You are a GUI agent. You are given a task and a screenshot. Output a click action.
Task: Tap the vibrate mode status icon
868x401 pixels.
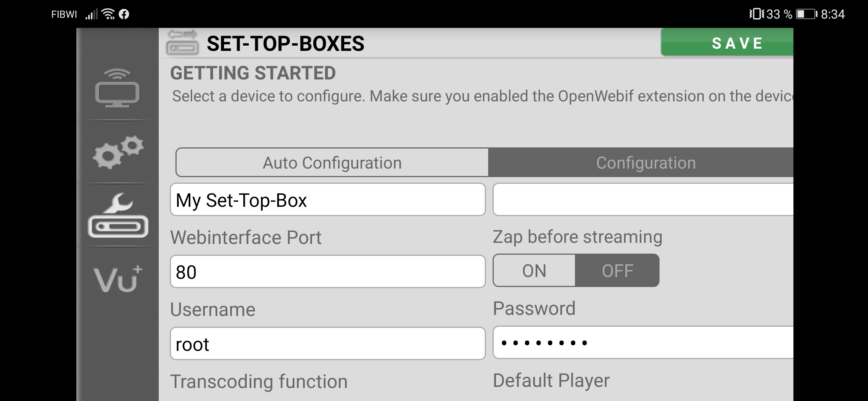point(756,14)
